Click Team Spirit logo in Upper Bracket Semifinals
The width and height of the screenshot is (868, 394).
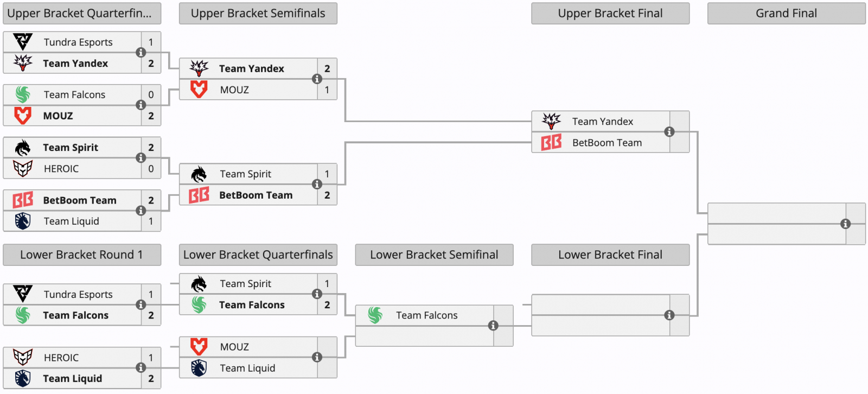click(199, 174)
